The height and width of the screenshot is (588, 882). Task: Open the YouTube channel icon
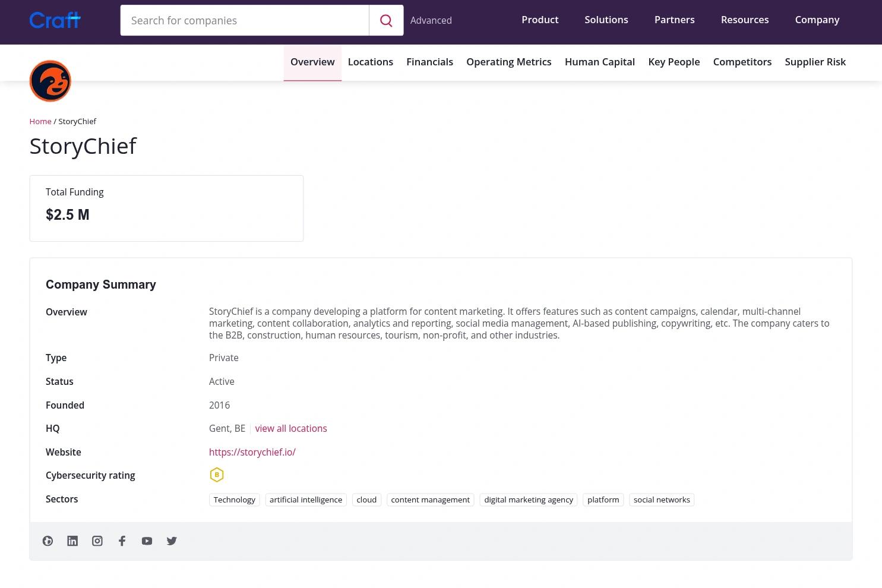click(x=147, y=540)
